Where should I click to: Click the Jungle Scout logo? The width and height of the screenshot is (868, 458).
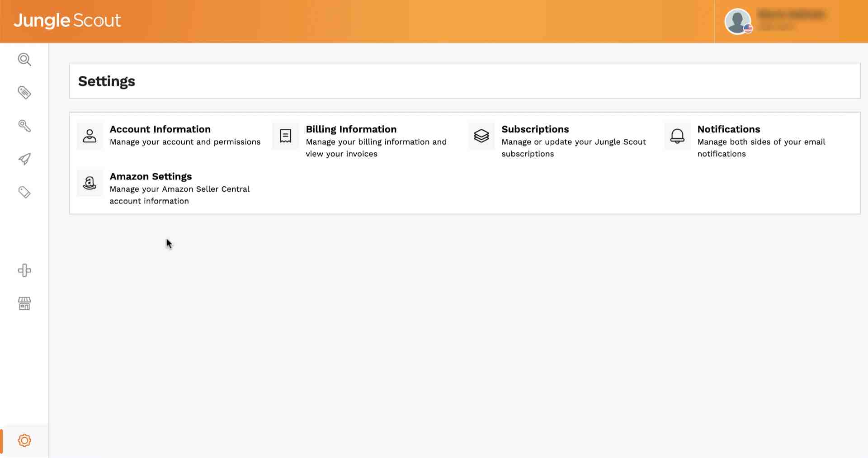pos(67,20)
